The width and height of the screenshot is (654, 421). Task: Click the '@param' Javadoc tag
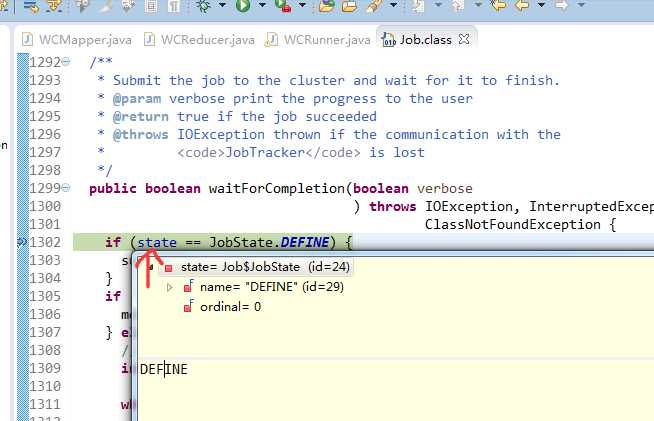tap(137, 99)
